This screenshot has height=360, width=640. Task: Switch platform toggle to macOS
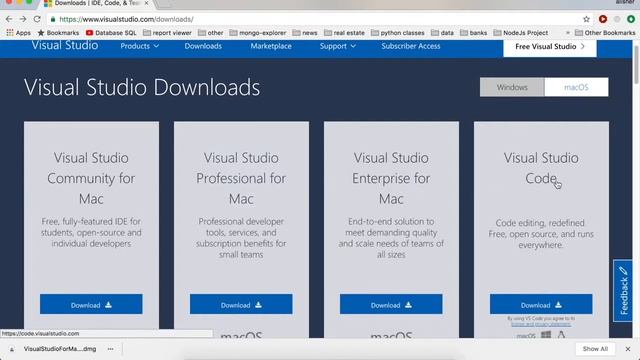click(576, 87)
